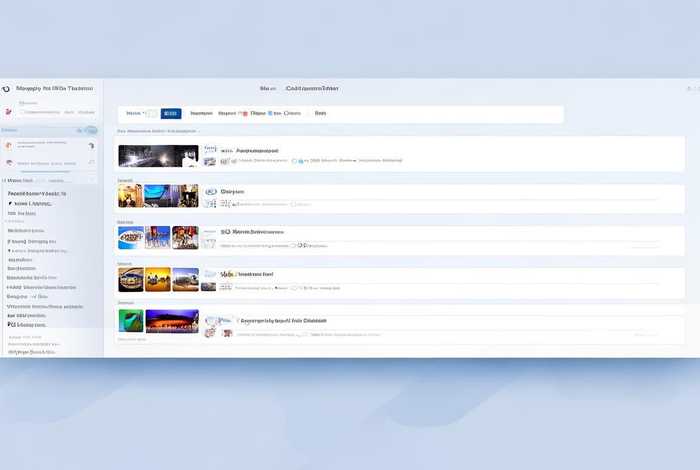Open the green thumbnail in last row

(131, 321)
